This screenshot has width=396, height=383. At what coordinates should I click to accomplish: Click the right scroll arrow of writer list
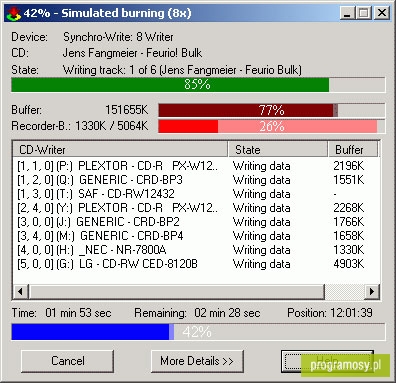(372, 292)
